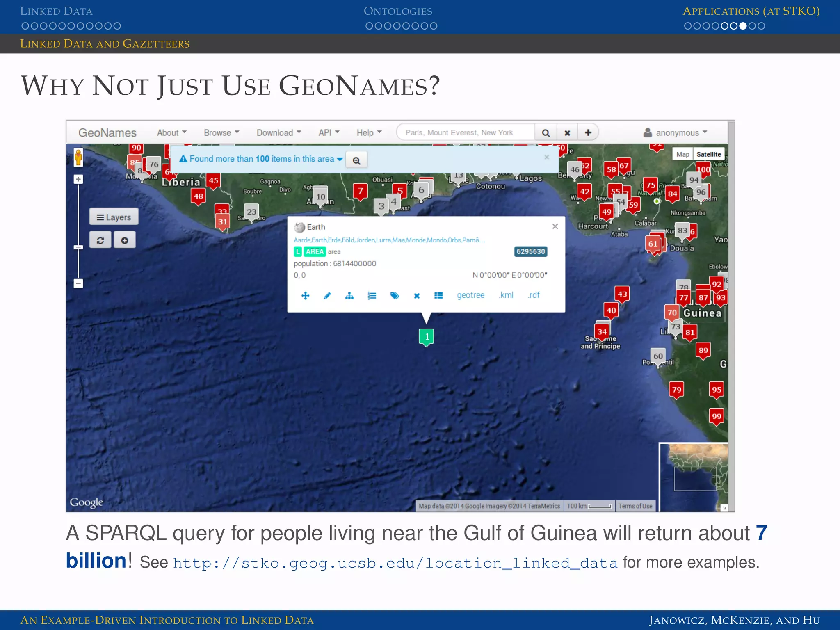Click the pencil edit icon in Earth popup
Screen dimensions: 840x630
tap(327, 296)
